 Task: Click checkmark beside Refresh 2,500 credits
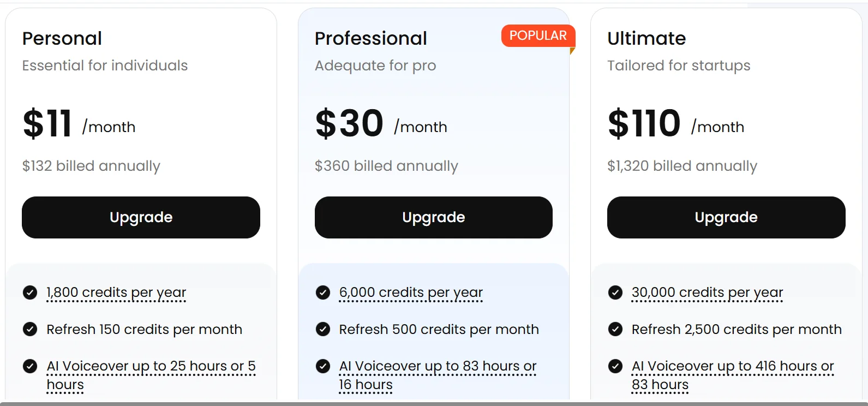click(x=615, y=329)
